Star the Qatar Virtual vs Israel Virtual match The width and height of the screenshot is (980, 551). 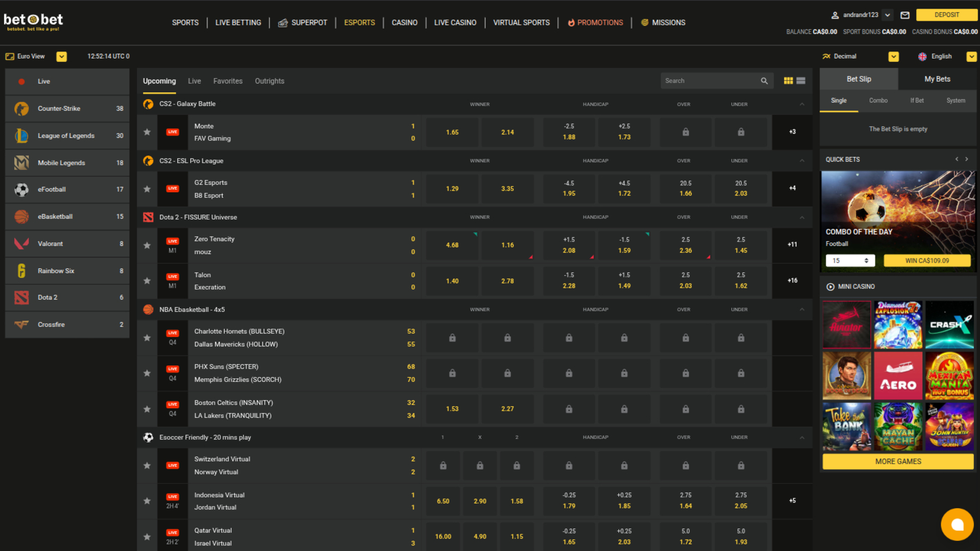[x=147, y=536]
